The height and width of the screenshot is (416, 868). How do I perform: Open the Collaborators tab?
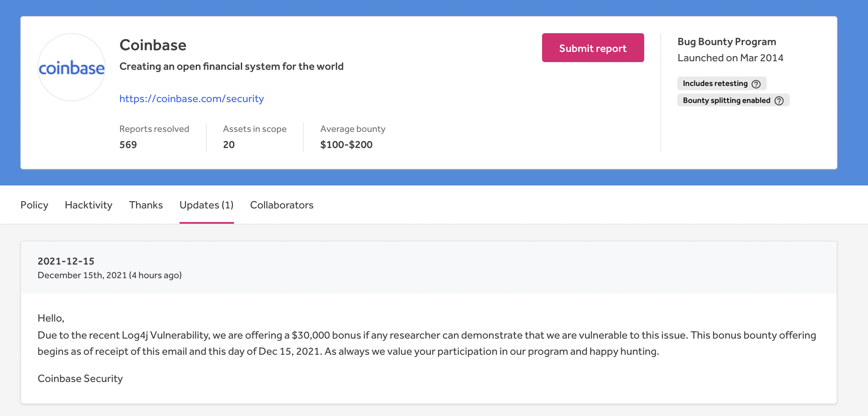(x=282, y=205)
